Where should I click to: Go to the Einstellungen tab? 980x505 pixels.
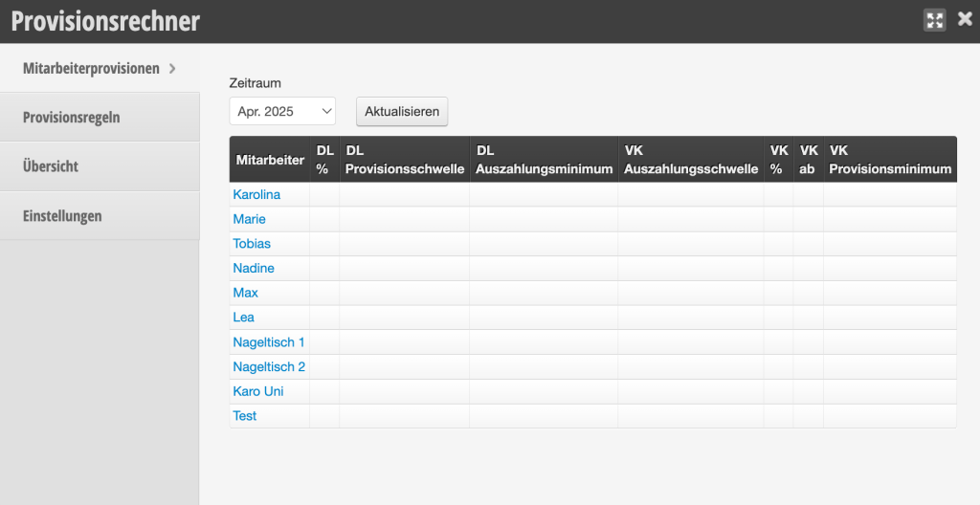click(100, 215)
